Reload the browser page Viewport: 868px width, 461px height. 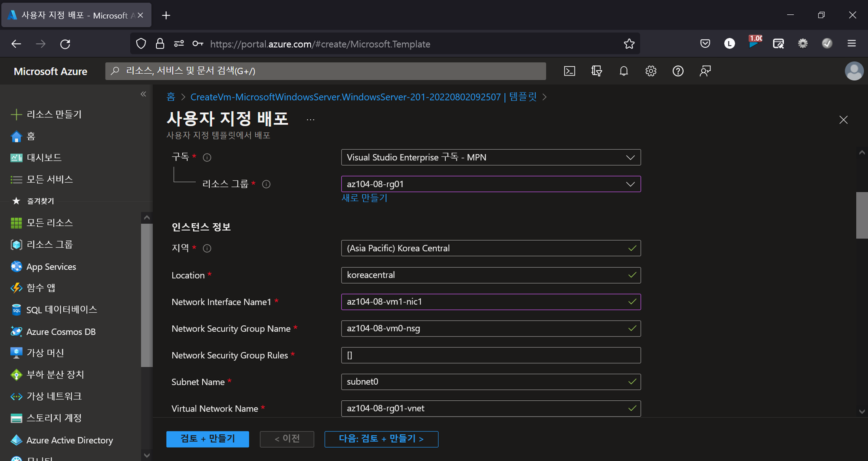(65, 44)
